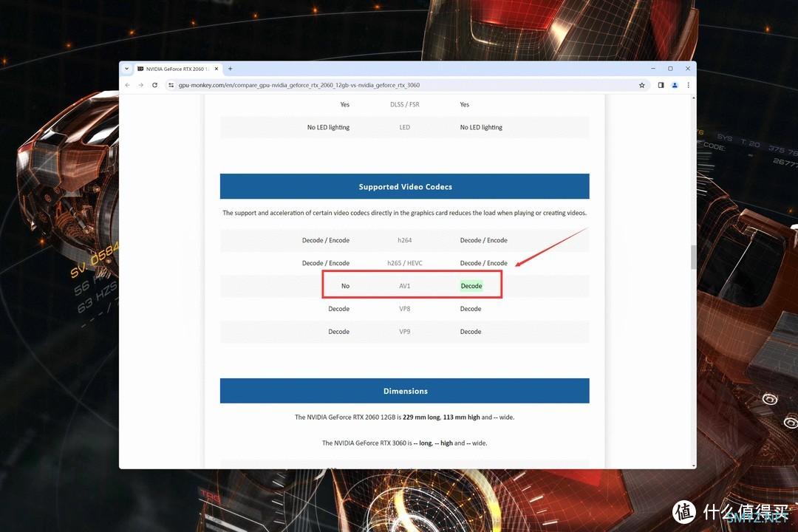Click left-column "No LED lighting" value
This screenshot has width=798, height=532.
pyautogui.click(x=328, y=127)
